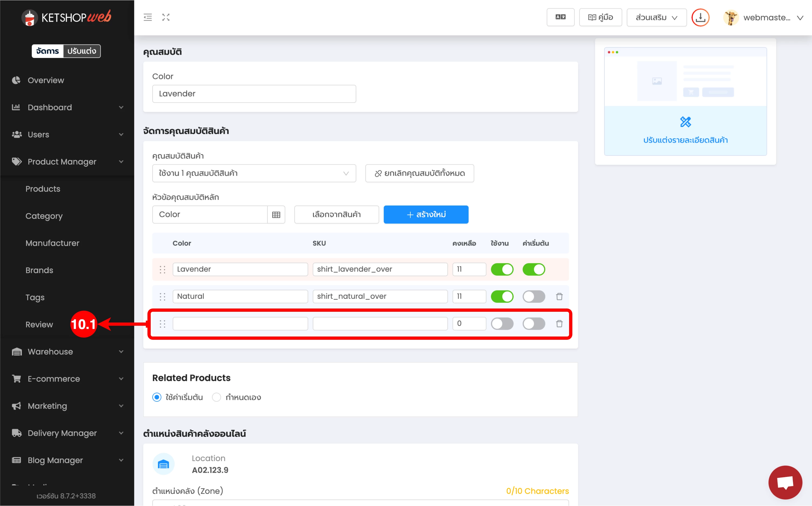Click the sidebar collapse menu icon

148,18
